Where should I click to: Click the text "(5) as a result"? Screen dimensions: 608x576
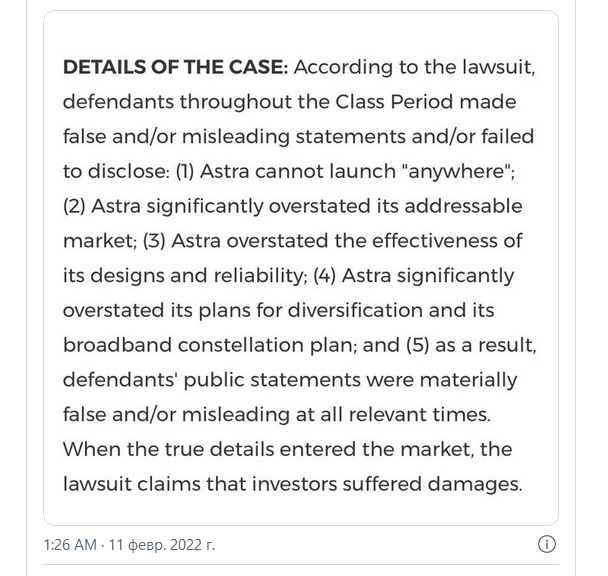[x=470, y=345]
